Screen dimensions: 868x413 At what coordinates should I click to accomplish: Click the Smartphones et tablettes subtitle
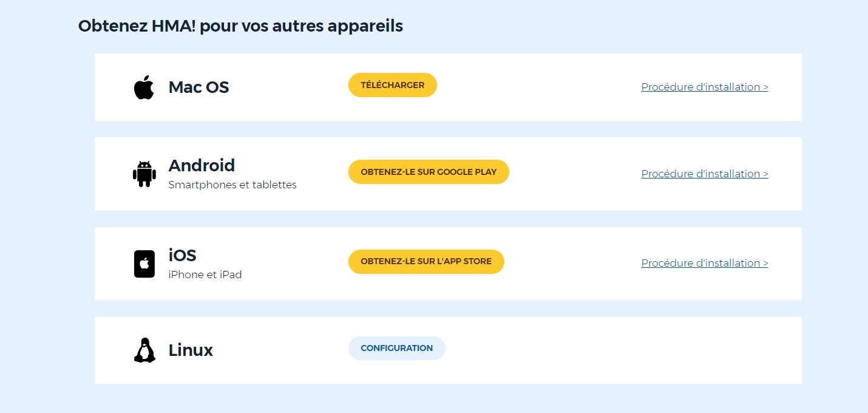point(232,185)
